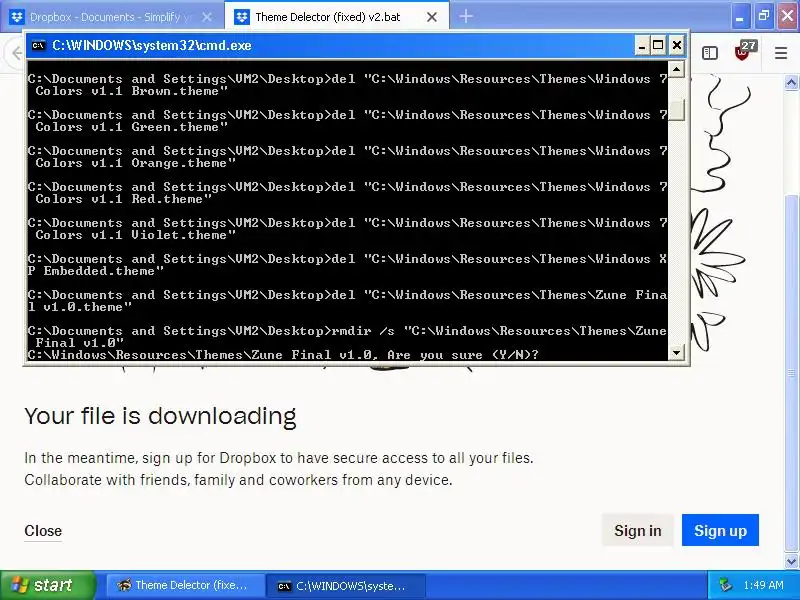Close the Theme Delector (fixed) v2.bat tab
Image resolution: width=800 pixels, height=600 pixels.
tap(432, 17)
